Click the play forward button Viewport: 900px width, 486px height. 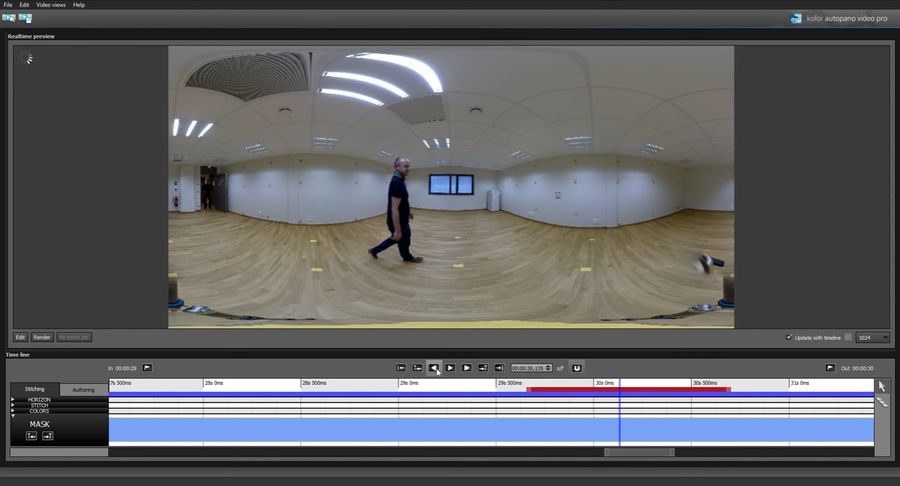coord(450,368)
